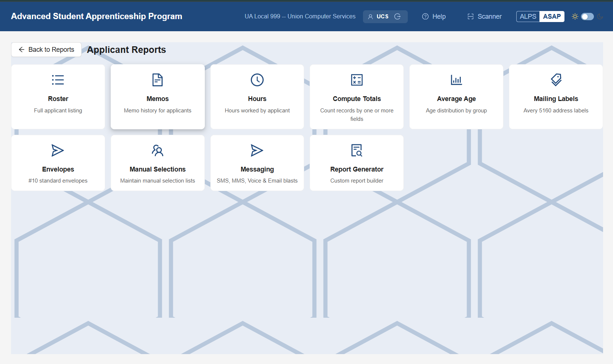This screenshot has width=613, height=364.
Task: Select 'Full applicant listing' description
Action: point(58,111)
